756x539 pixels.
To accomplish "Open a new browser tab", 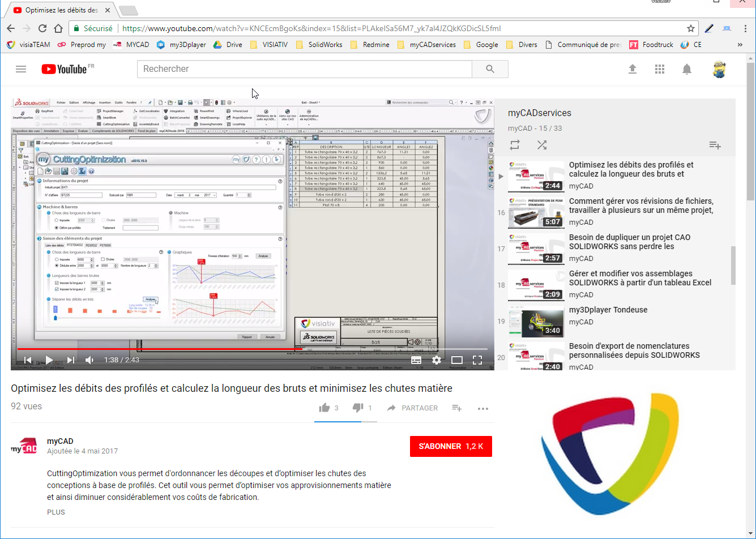I will click(129, 10).
